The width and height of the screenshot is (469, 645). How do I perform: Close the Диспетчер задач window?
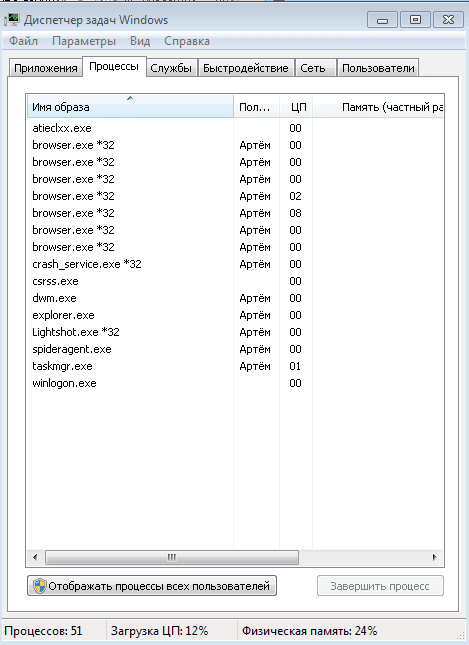(448, 20)
